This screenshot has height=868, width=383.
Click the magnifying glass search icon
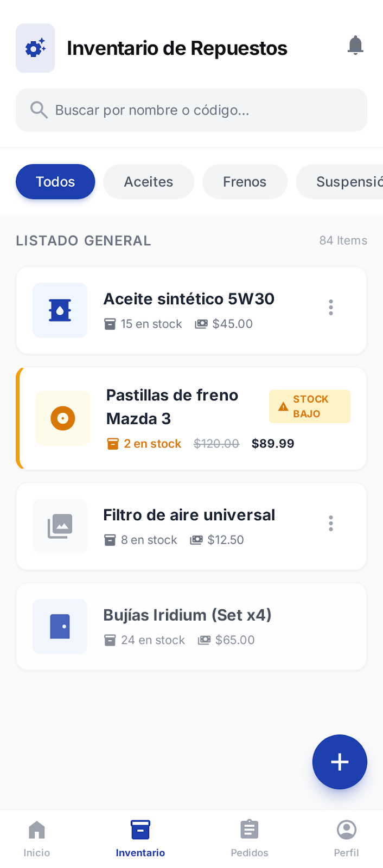pos(39,110)
